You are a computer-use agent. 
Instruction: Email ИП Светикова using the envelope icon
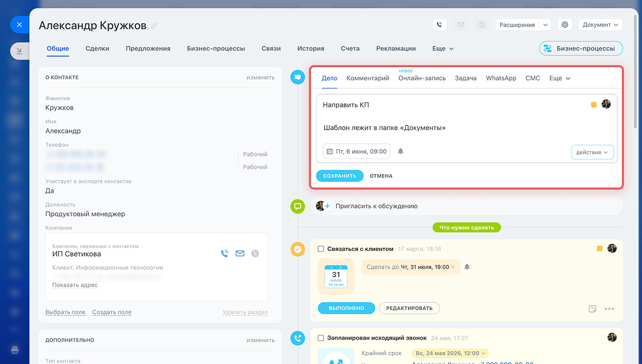[x=240, y=254]
